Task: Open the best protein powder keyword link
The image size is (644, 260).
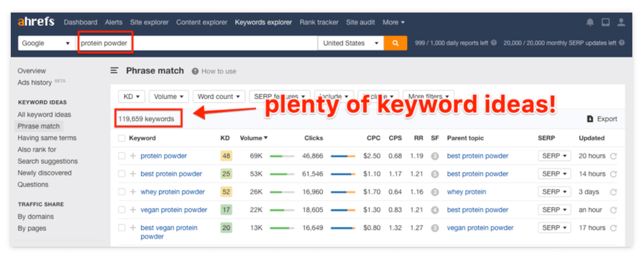Action: [171, 174]
